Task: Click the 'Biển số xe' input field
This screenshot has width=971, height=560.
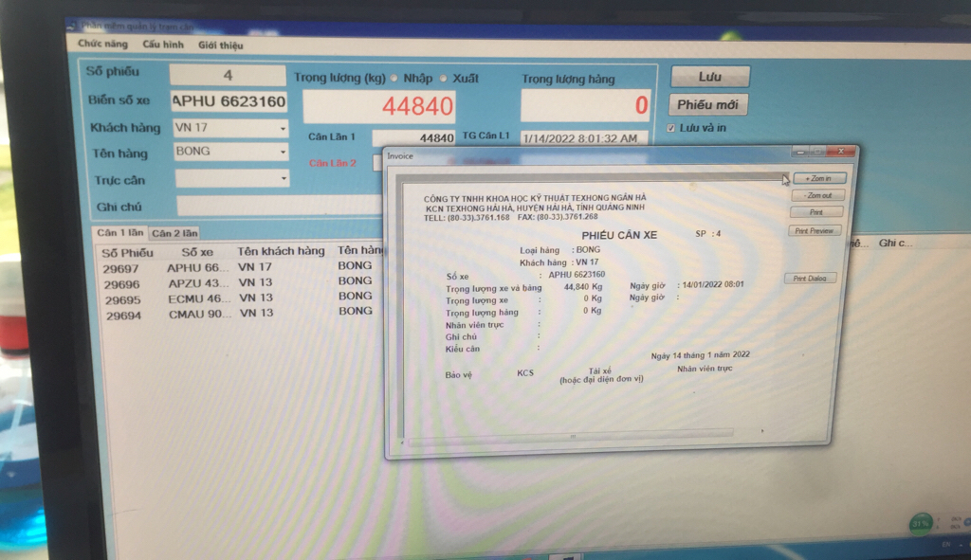Action: pos(228,100)
